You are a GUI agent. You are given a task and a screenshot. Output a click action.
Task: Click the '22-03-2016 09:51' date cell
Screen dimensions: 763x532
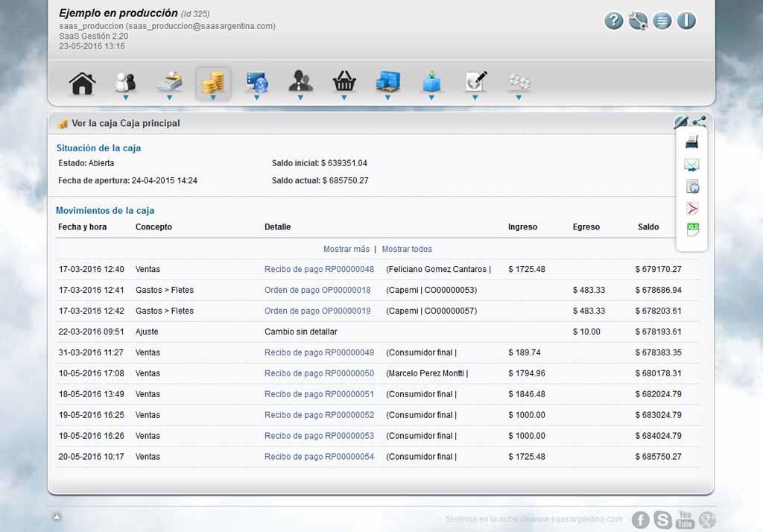coord(91,332)
